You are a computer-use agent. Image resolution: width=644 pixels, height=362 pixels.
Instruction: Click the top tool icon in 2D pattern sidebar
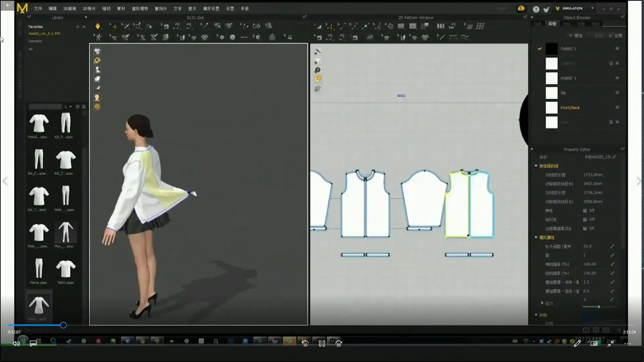pyautogui.click(x=317, y=52)
